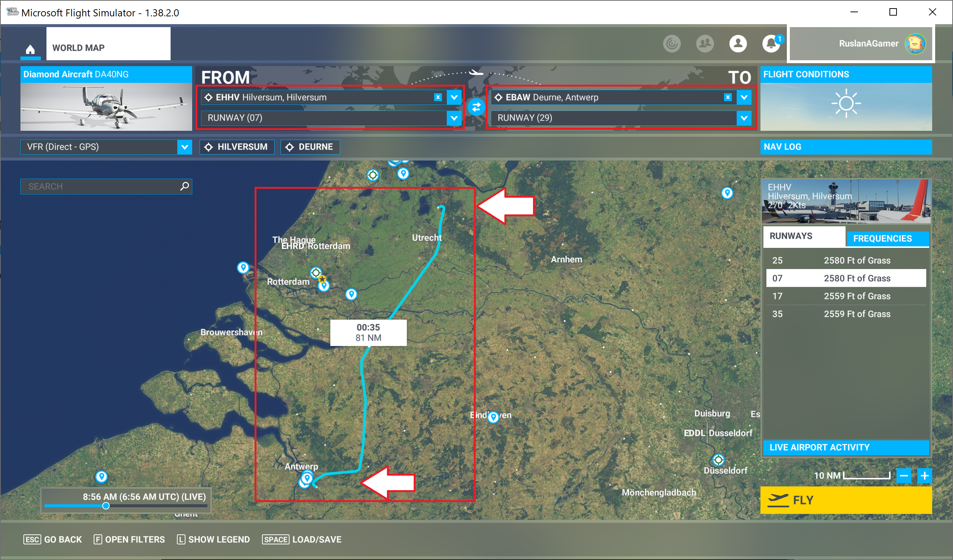The height and width of the screenshot is (560, 953).
Task: Clear the EHHV Hilversum departure field
Action: tap(438, 97)
